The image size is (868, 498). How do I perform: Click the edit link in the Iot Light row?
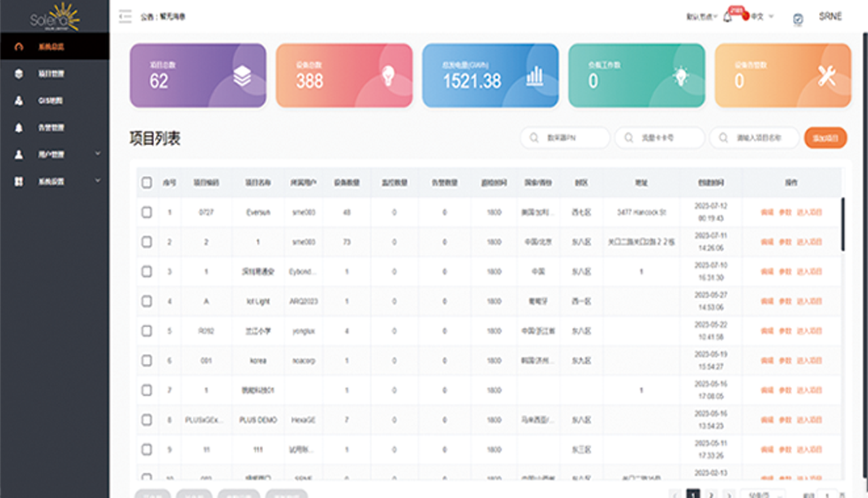[x=767, y=302]
